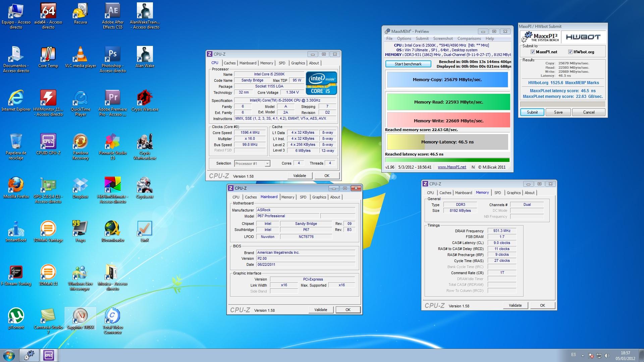This screenshot has height=362, width=644.
Task: Open µTorrent desktop icon
Action: click(16, 318)
